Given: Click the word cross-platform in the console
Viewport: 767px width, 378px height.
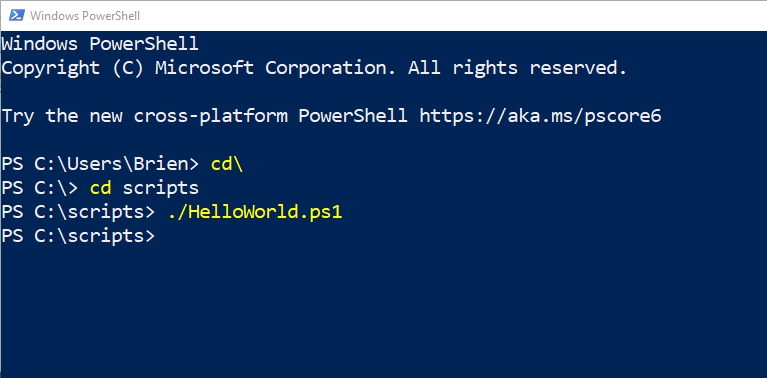Looking at the screenshot, I should point(211,116).
